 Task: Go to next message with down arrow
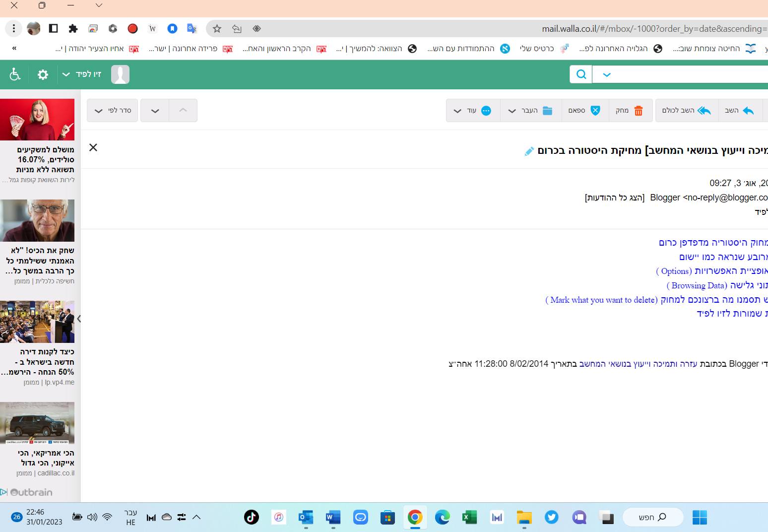tap(155, 111)
